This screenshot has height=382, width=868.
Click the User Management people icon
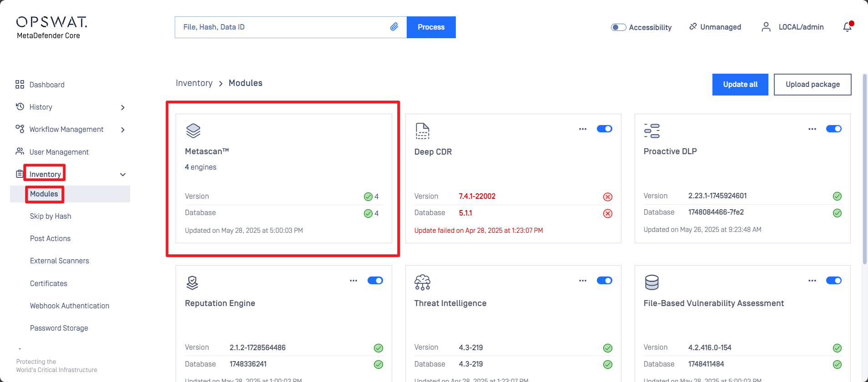pyautogui.click(x=20, y=151)
